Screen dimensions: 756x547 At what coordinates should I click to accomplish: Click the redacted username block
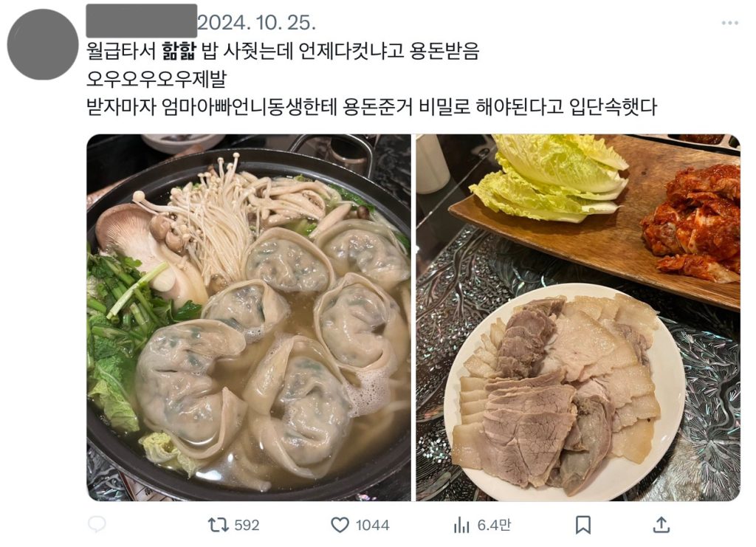point(141,21)
